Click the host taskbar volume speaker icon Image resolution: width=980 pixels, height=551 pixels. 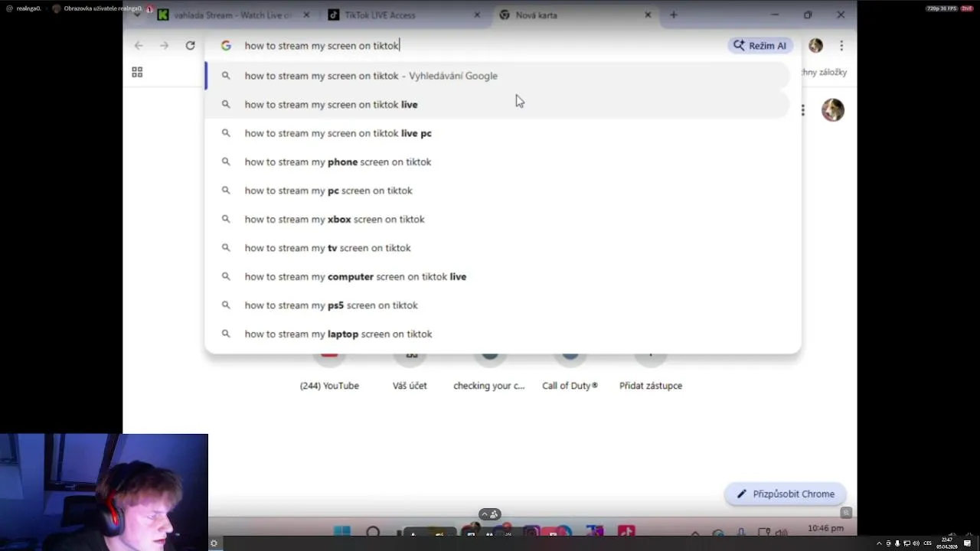pos(916,543)
